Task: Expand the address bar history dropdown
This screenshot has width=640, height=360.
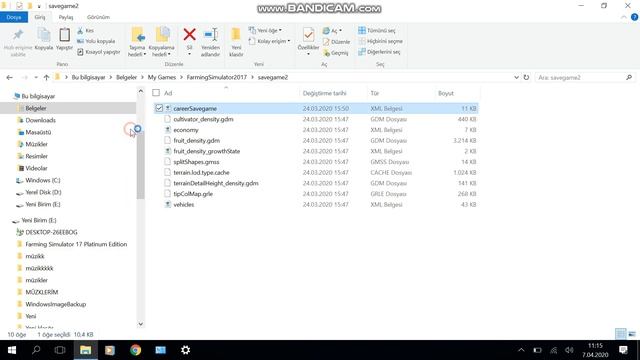Action: 516,77
